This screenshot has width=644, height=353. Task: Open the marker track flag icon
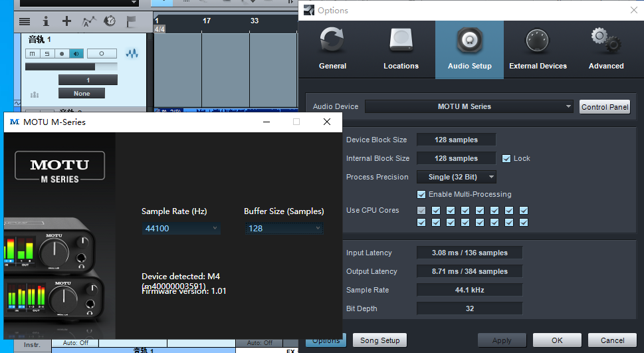point(131,21)
